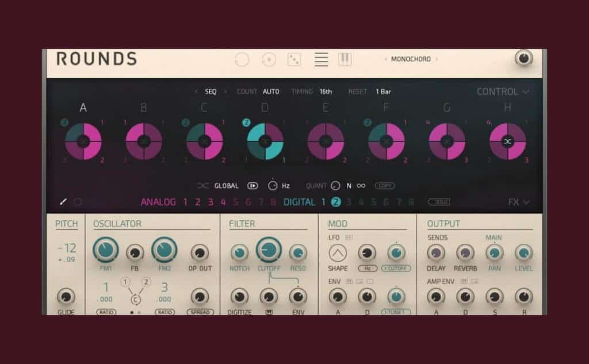This screenshot has width=589, height=364.
Task: Click carrier circle C in the FM algorithm
Action: [136, 300]
